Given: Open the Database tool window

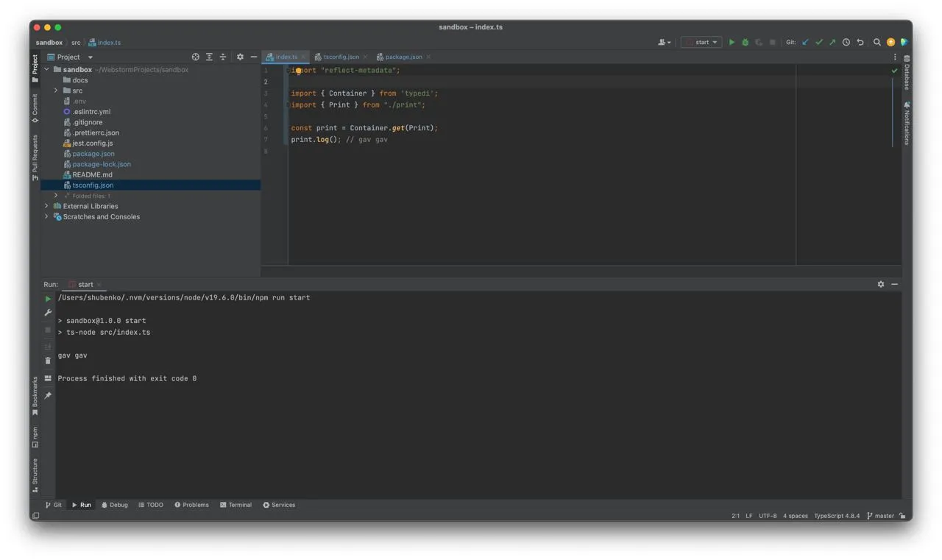Looking at the screenshot, I should 907,72.
